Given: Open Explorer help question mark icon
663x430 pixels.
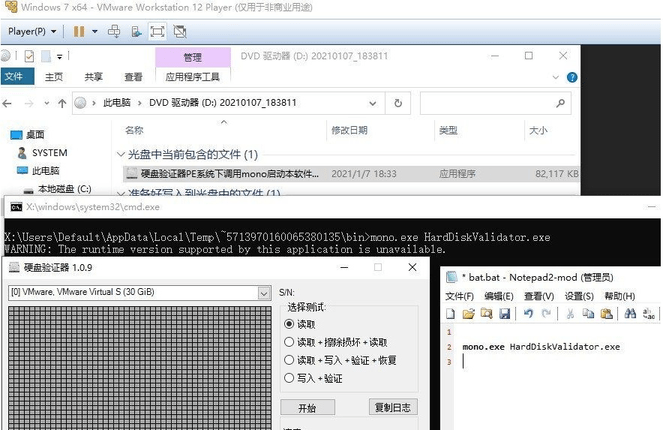Looking at the screenshot, I should [572, 77].
